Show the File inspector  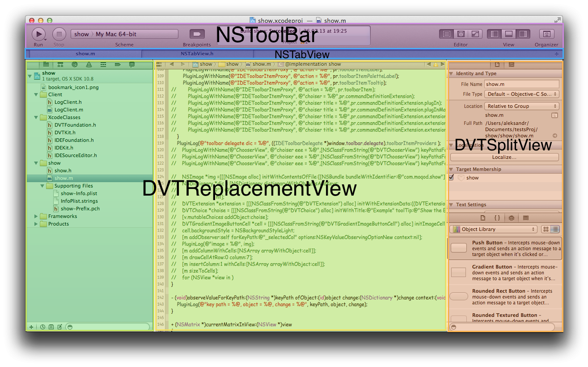497,65
